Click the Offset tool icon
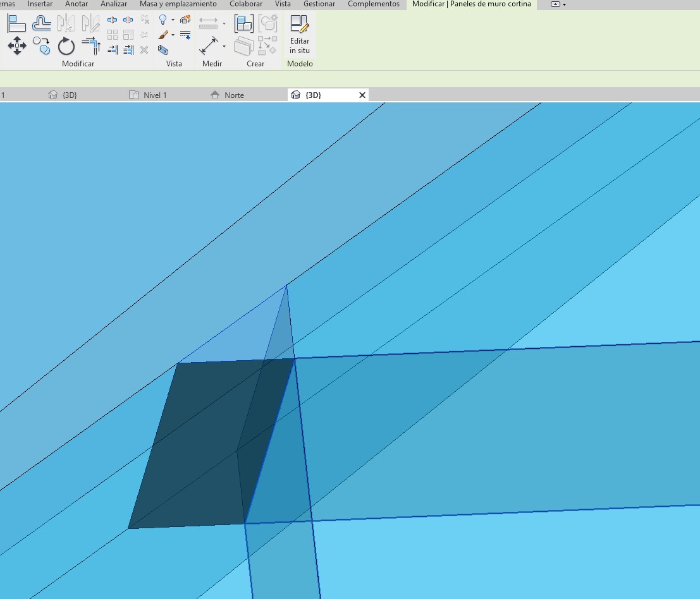The height and width of the screenshot is (599, 700). (42, 23)
